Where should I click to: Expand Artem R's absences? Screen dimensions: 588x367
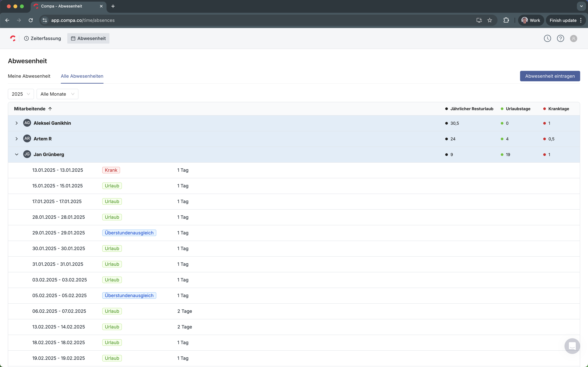(16, 139)
